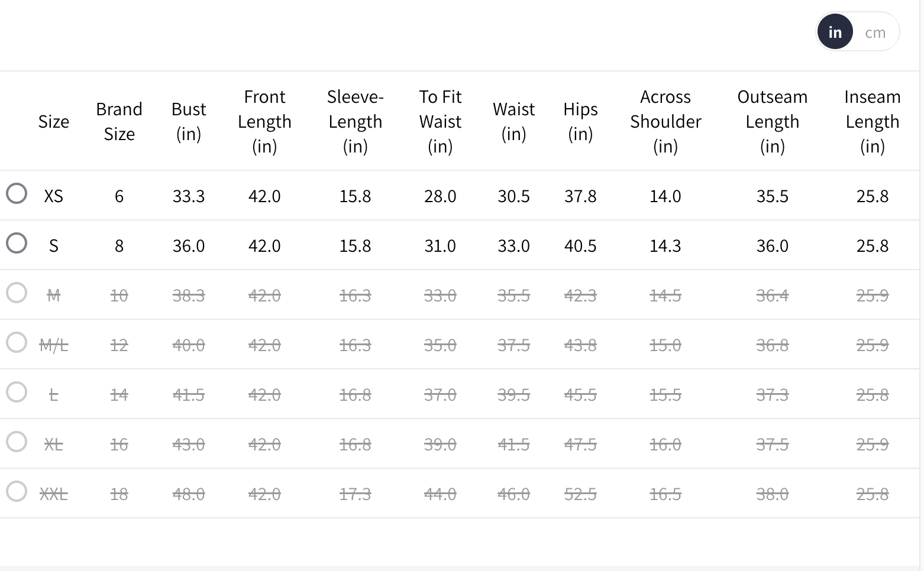Click the Outseam Length column header

[772, 122]
